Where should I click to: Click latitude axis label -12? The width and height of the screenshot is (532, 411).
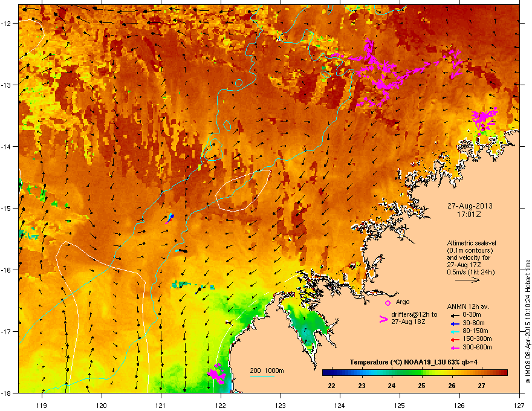coord(6,23)
